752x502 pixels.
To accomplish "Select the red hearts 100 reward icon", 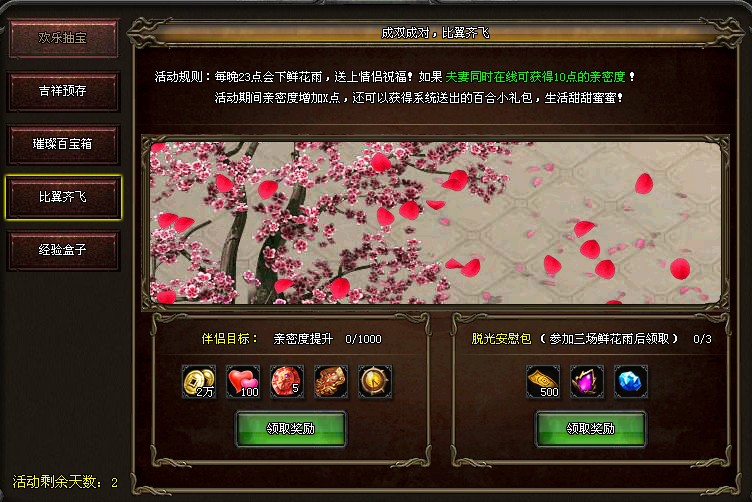I will point(243,382).
